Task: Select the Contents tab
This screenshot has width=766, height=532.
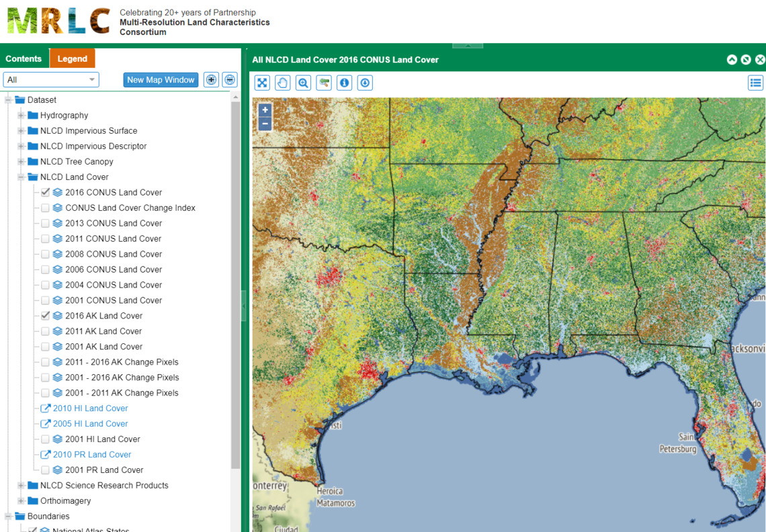Action: pos(25,58)
